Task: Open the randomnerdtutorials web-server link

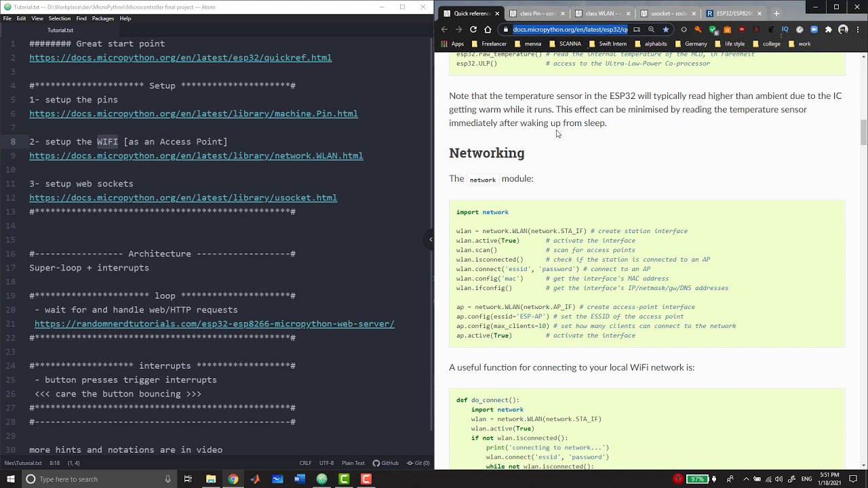Action: click(x=214, y=324)
